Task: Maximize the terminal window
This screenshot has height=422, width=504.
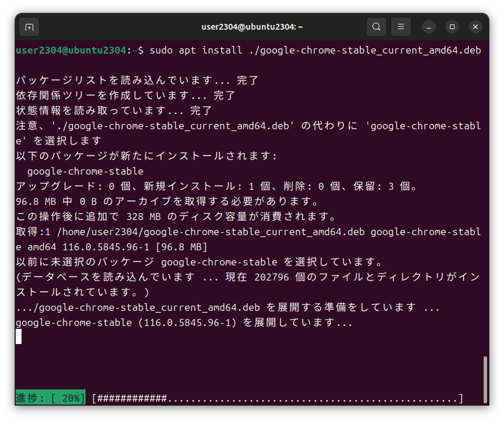Action: tap(452, 27)
